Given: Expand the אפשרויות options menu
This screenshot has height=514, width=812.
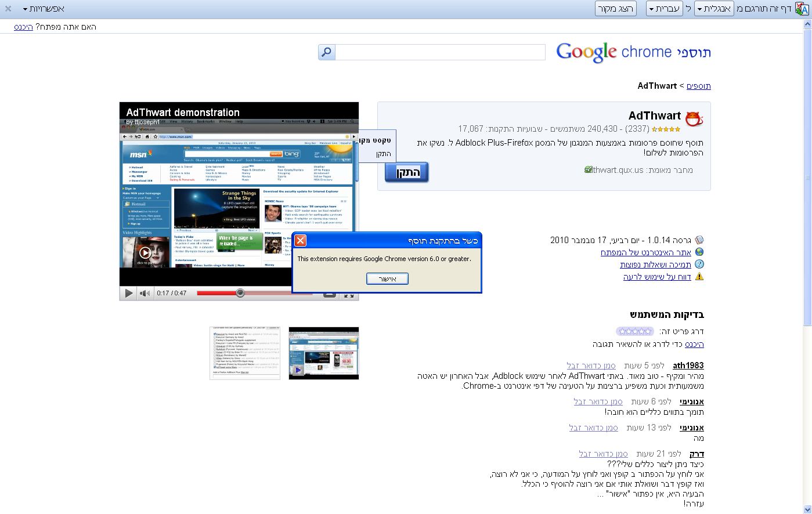Looking at the screenshot, I should click(x=44, y=9).
